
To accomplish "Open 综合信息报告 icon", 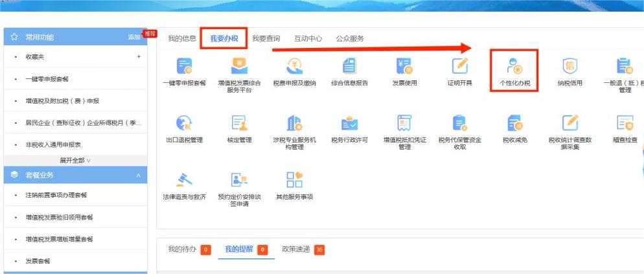I will [x=349, y=66].
